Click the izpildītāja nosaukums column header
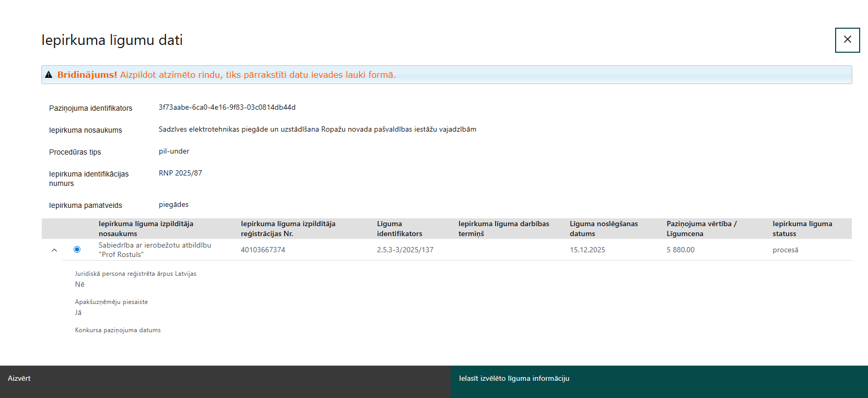This screenshot has height=398, width=868. pos(146,229)
